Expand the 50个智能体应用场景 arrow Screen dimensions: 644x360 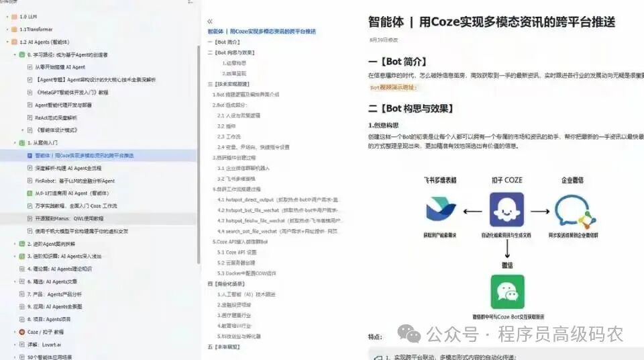click(15, 357)
